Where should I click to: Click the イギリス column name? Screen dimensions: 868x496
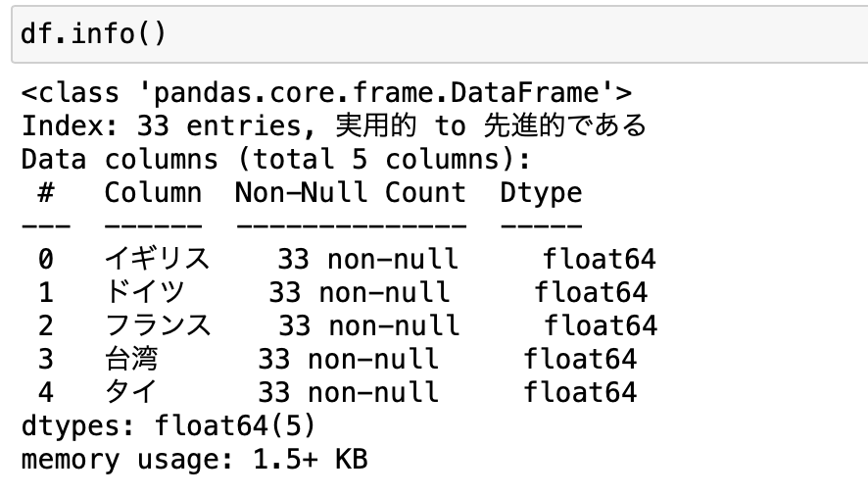tap(157, 259)
